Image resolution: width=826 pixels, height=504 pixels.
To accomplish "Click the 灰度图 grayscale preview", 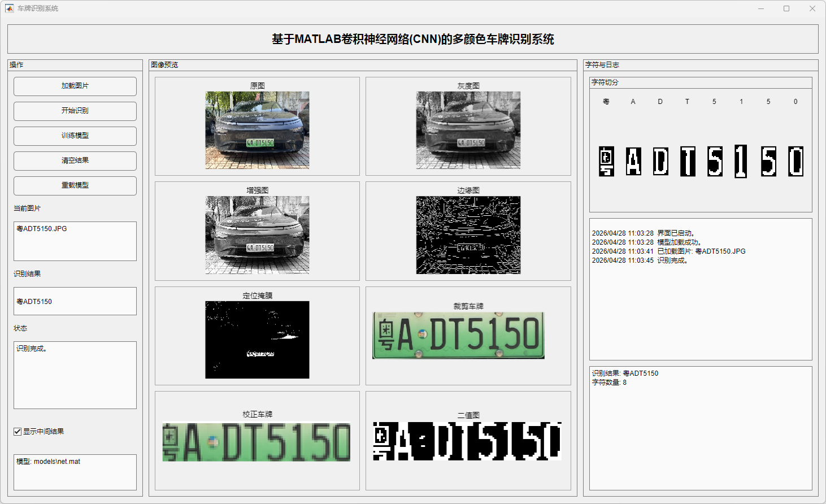I will pos(468,131).
